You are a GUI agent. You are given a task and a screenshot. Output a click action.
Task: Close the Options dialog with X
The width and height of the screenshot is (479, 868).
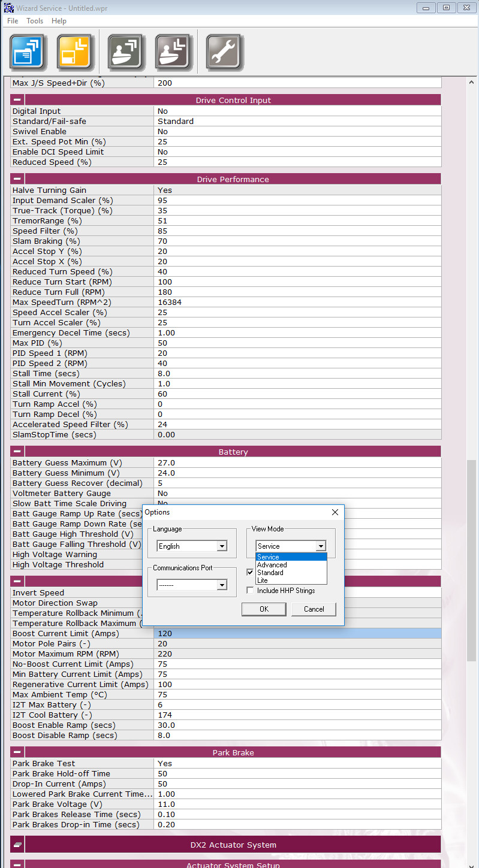(x=335, y=512)
